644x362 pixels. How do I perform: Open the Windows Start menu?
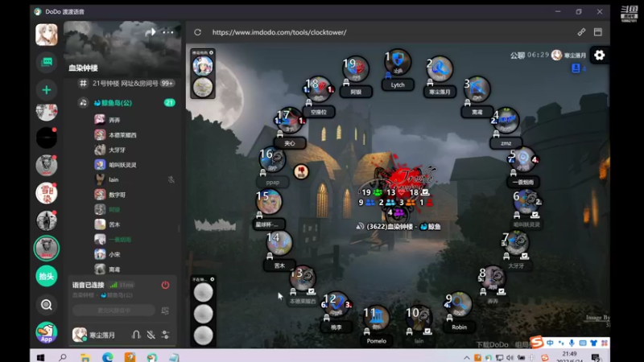pyautogui.click(x=40, y=357)
